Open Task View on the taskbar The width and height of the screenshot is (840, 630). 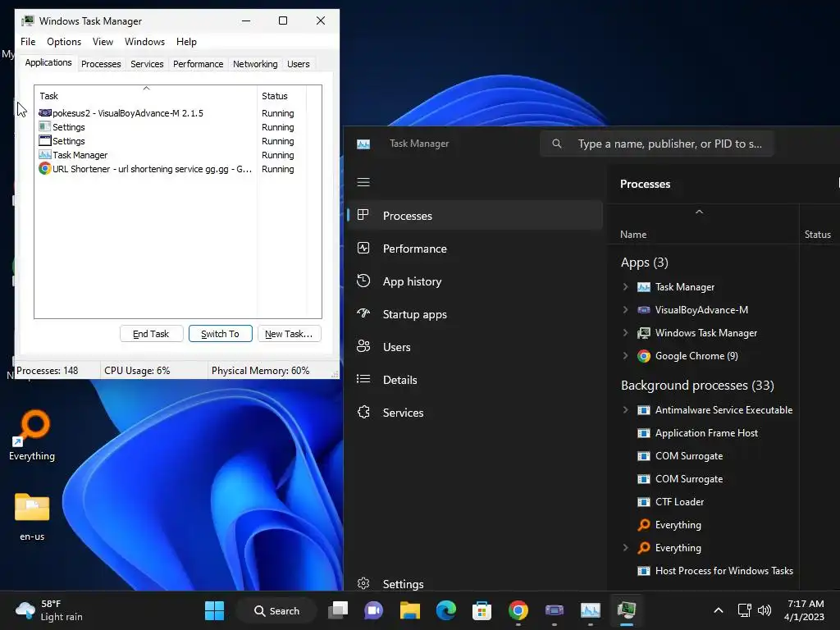pos(338,610)
